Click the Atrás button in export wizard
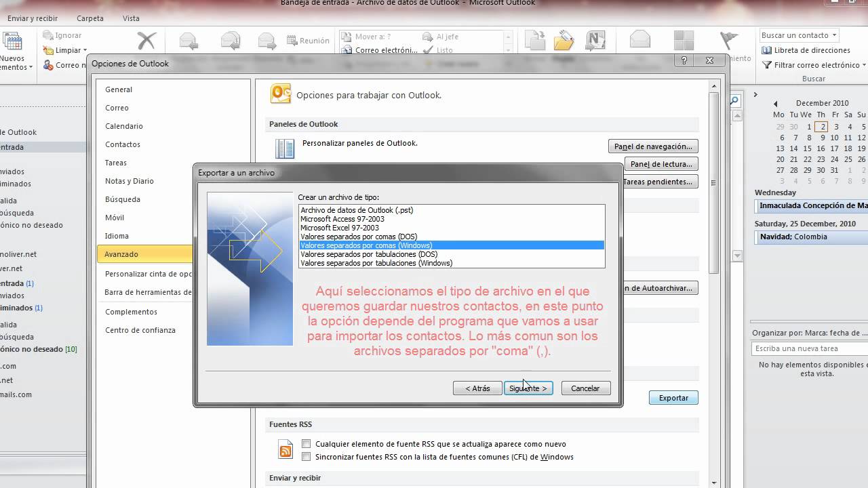 click(477, 388)
